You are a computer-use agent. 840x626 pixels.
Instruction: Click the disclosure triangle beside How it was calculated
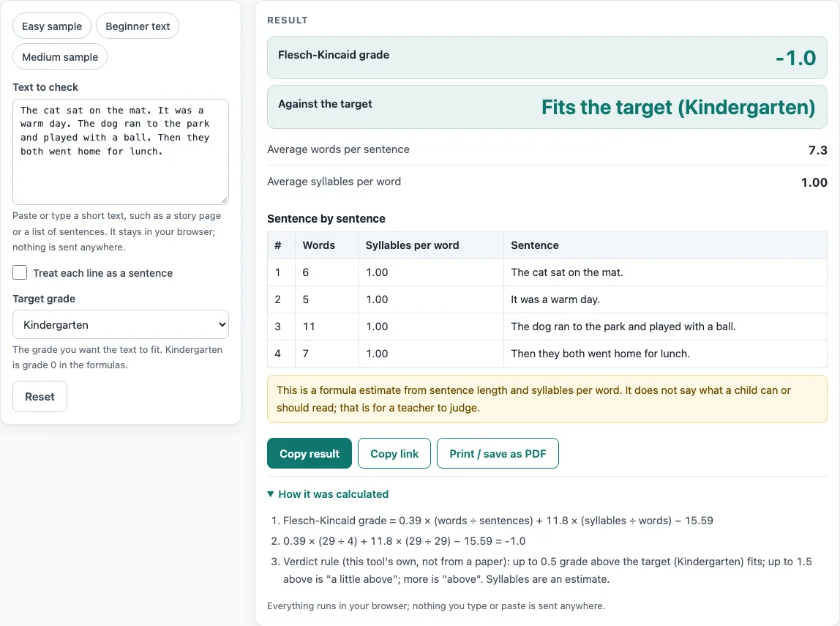click(x=271, y=494)
